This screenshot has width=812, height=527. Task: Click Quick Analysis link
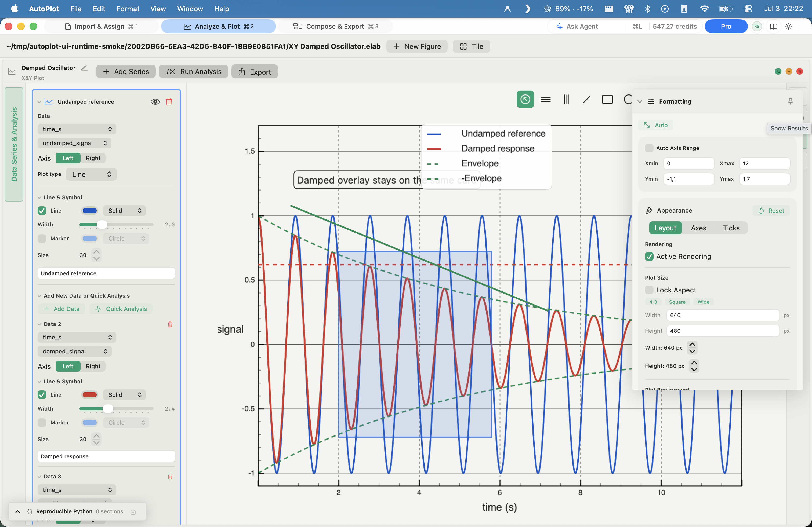pos(121,309)
